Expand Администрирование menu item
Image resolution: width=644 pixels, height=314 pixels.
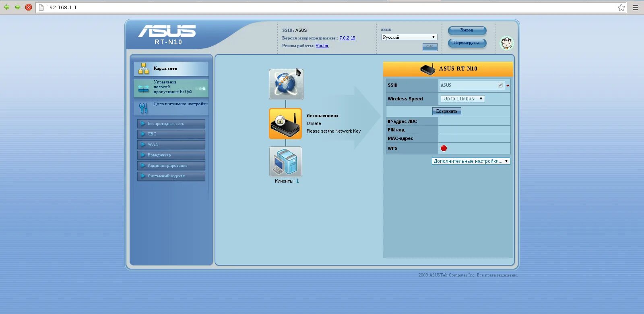tap(171, 166)
